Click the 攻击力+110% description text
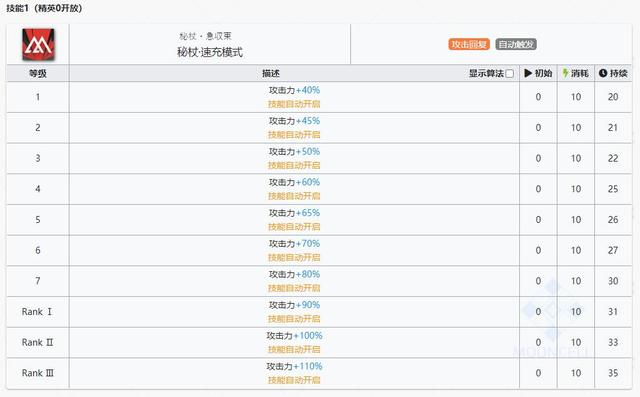Screen dimensions: 640x397 coord(294,366)
